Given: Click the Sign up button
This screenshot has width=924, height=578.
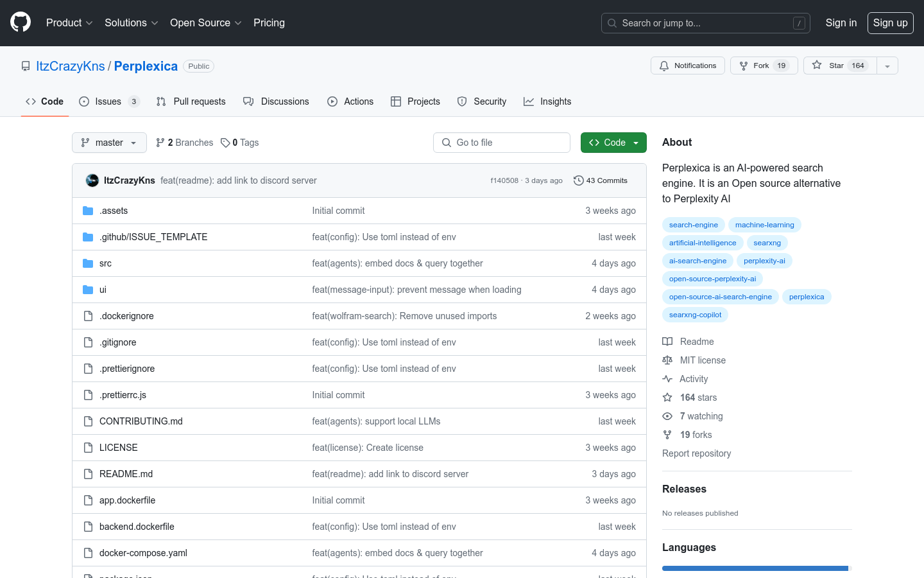Looking at the screenshot, I should (x=890, y=22).
